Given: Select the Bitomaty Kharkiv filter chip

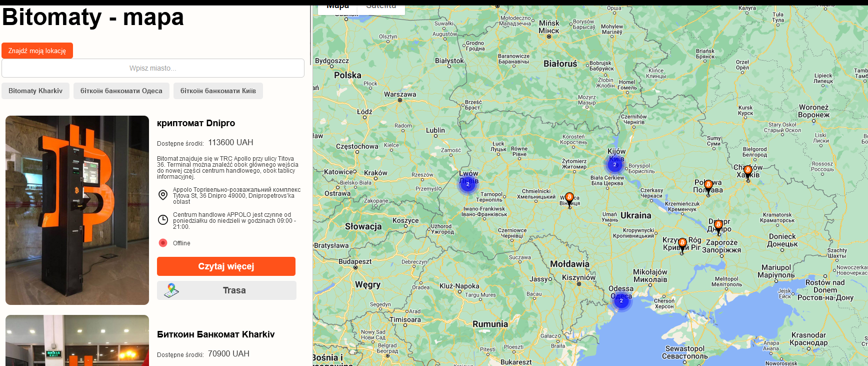Looking at the screenshot, I should coord(35,91).
